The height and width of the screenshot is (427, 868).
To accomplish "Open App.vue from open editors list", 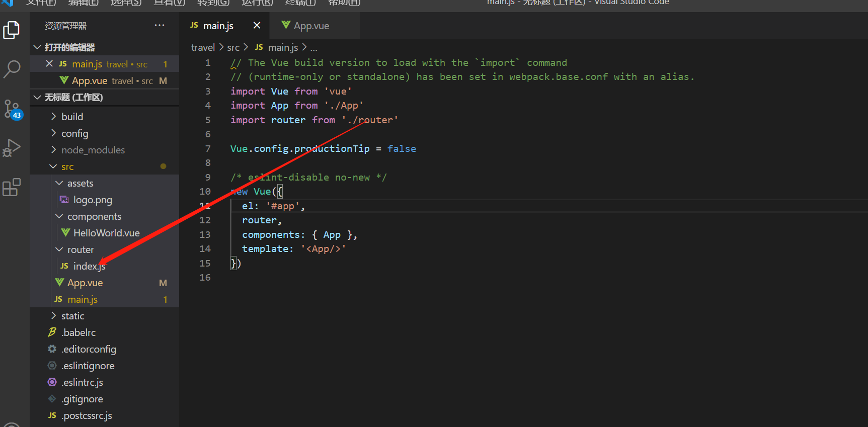I will point(104,80).
